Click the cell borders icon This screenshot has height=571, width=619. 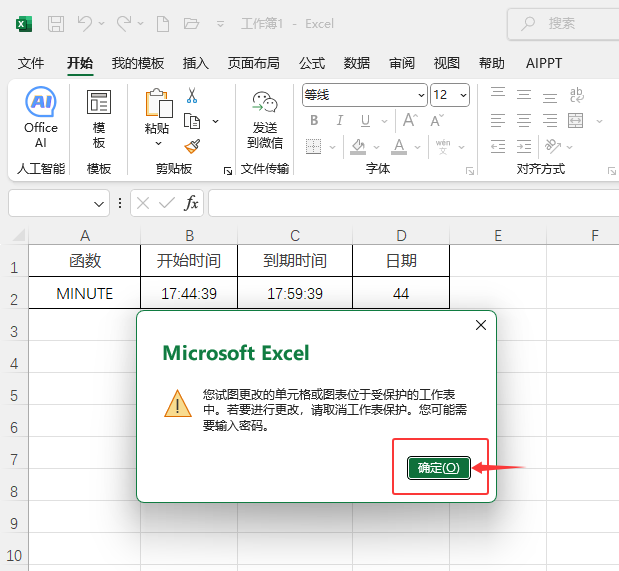313,147
